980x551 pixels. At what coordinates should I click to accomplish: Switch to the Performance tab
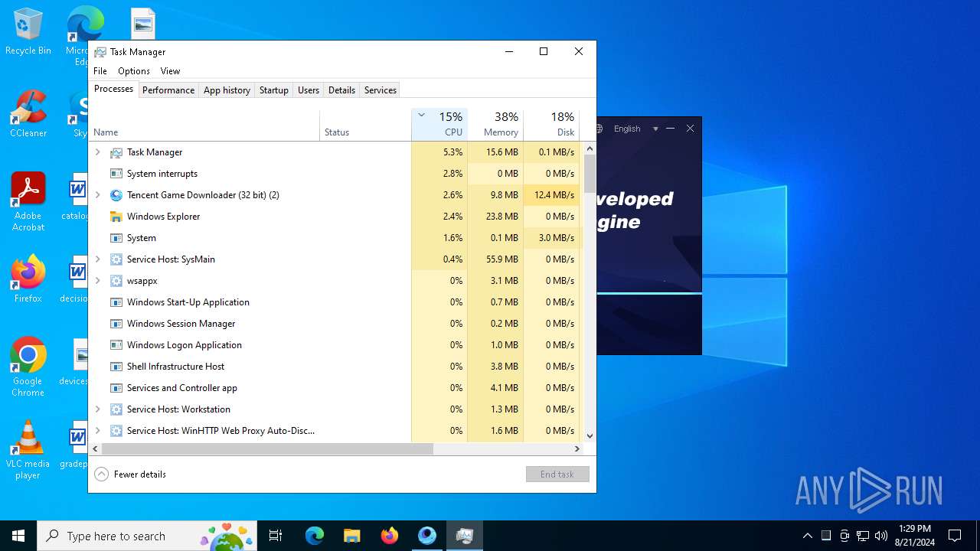coord(168,90)
